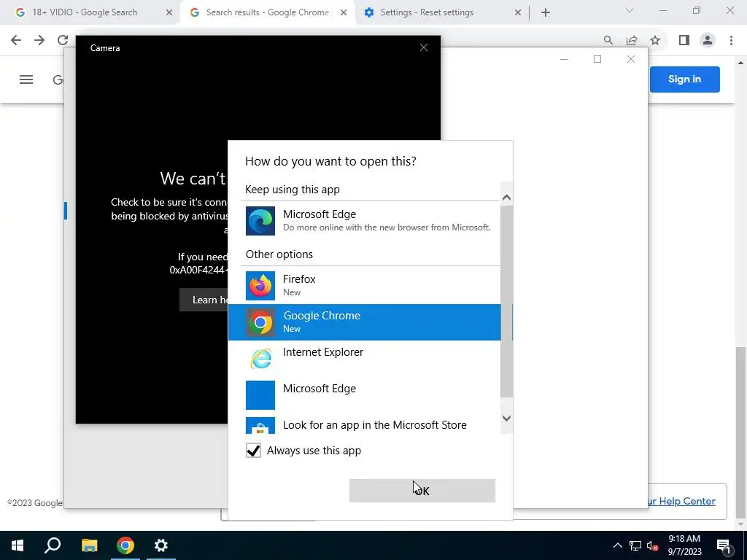Click the muted volume tray icon
747x560 pixels.
pyautogui.click(x=653, y=545)
